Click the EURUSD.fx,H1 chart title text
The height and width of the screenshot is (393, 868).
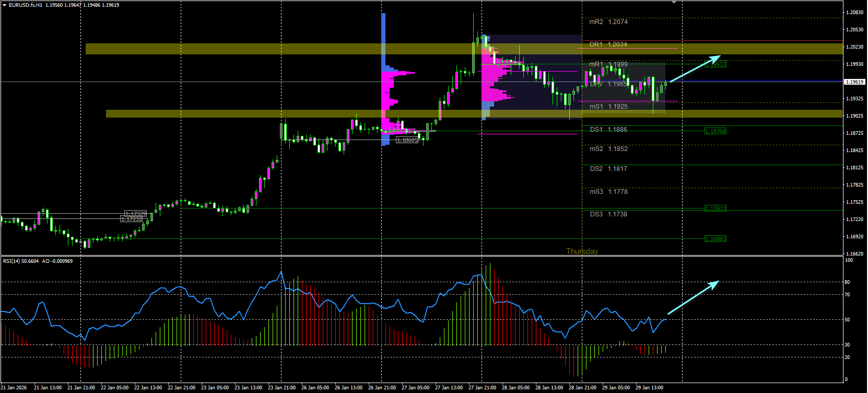[26, 5]
